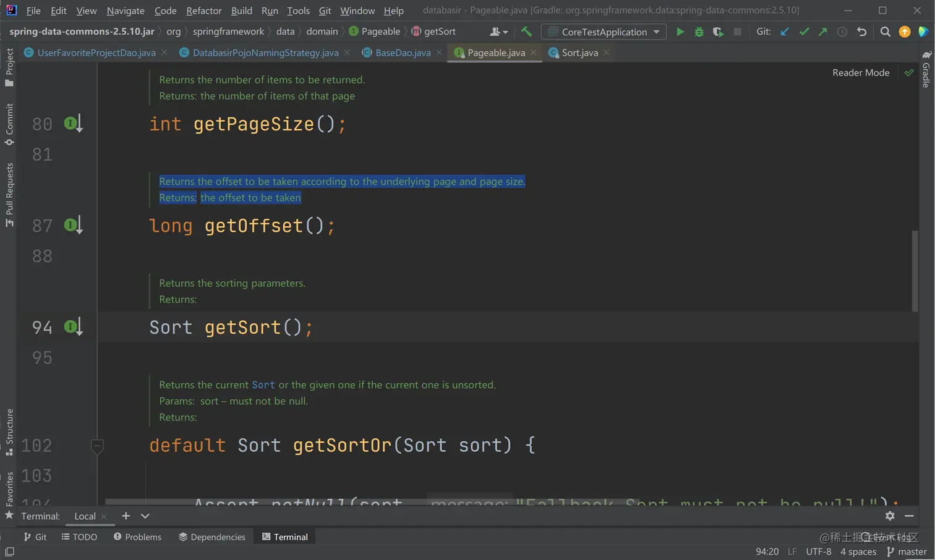Open the Refactor menu
Viewport: 935px width, 560px height.
(x=203, y=11)
